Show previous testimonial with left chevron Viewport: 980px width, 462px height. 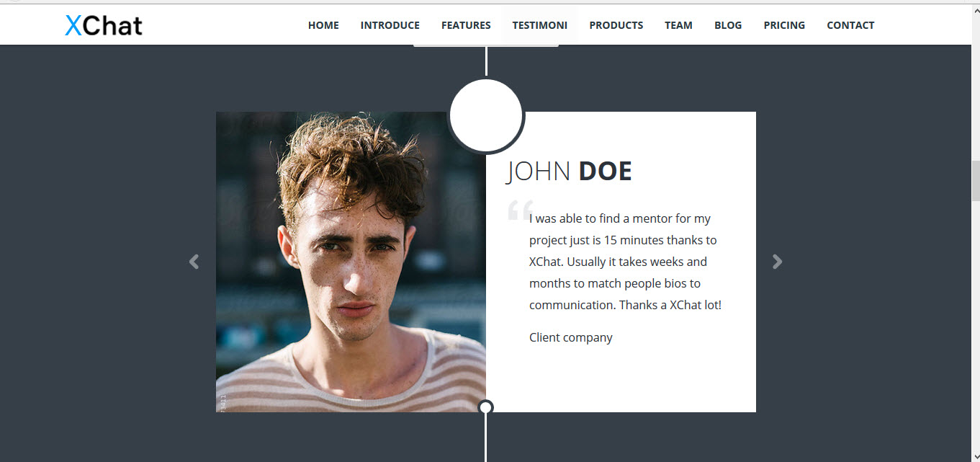click(x=194, y=262)
